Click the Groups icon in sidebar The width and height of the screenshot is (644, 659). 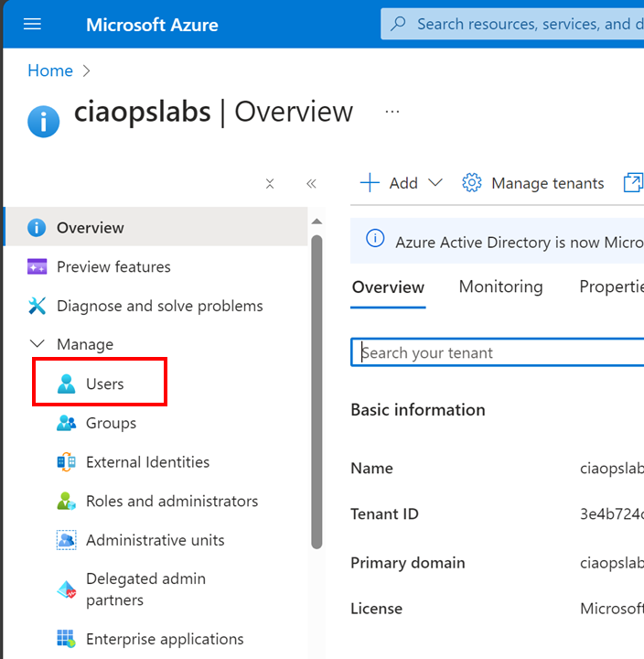click(67, 424)
